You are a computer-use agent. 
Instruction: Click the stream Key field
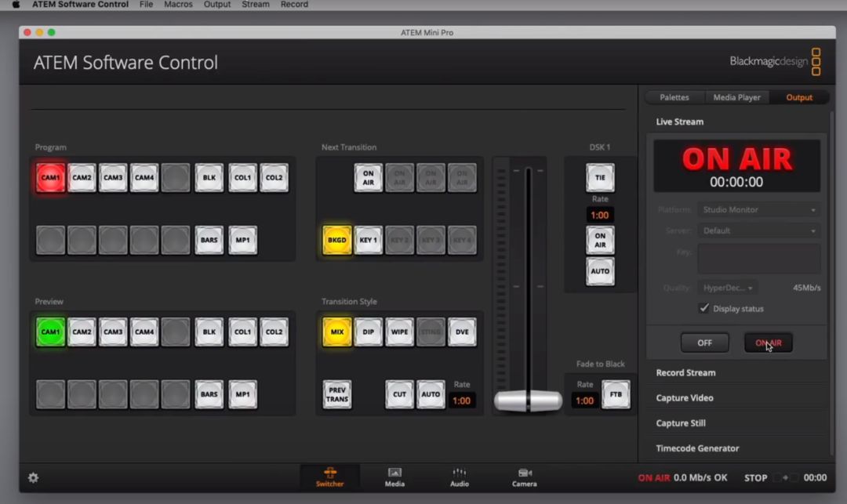pos(759,259)
